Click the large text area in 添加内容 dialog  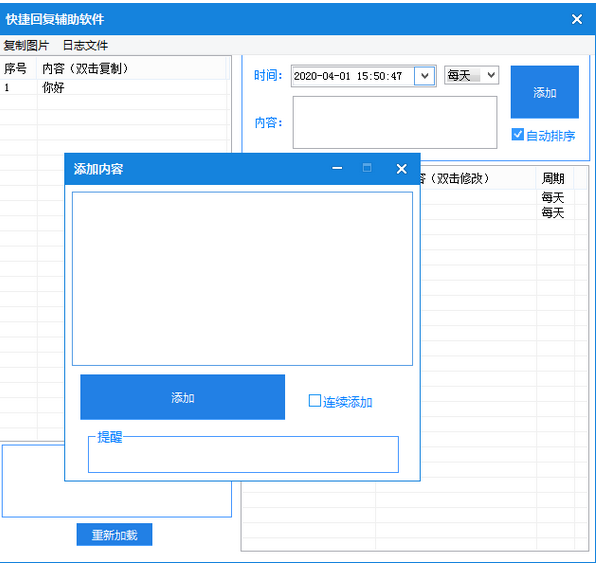(242, 278)
